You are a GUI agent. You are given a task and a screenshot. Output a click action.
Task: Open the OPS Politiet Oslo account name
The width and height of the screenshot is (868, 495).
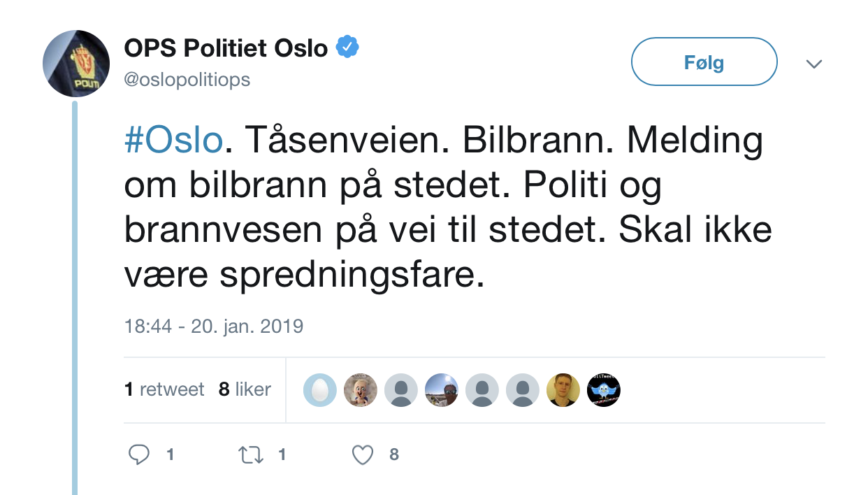coord(226,48)
